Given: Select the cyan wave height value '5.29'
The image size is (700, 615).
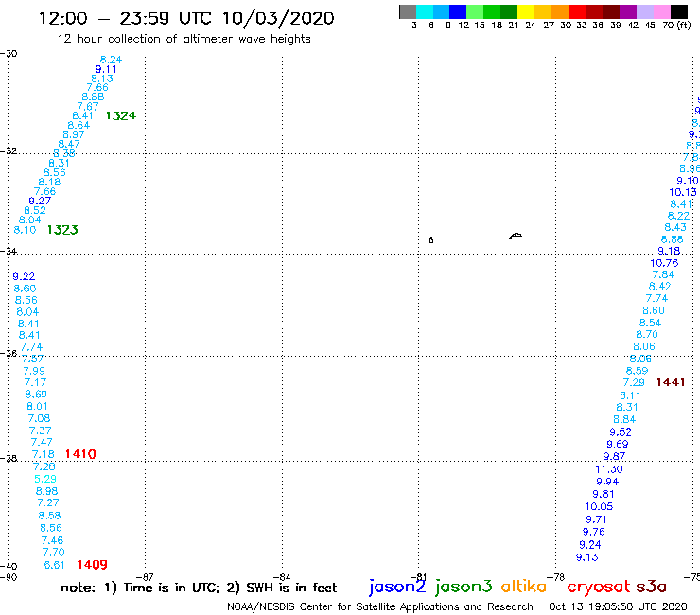Looking at the screenshot, I should pos(45,479).
